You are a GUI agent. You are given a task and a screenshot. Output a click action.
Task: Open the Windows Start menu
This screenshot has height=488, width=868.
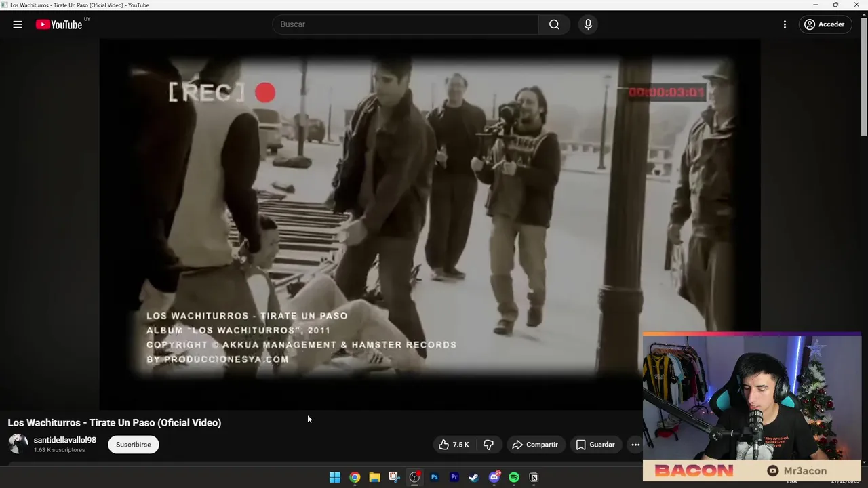pos(334,477)
